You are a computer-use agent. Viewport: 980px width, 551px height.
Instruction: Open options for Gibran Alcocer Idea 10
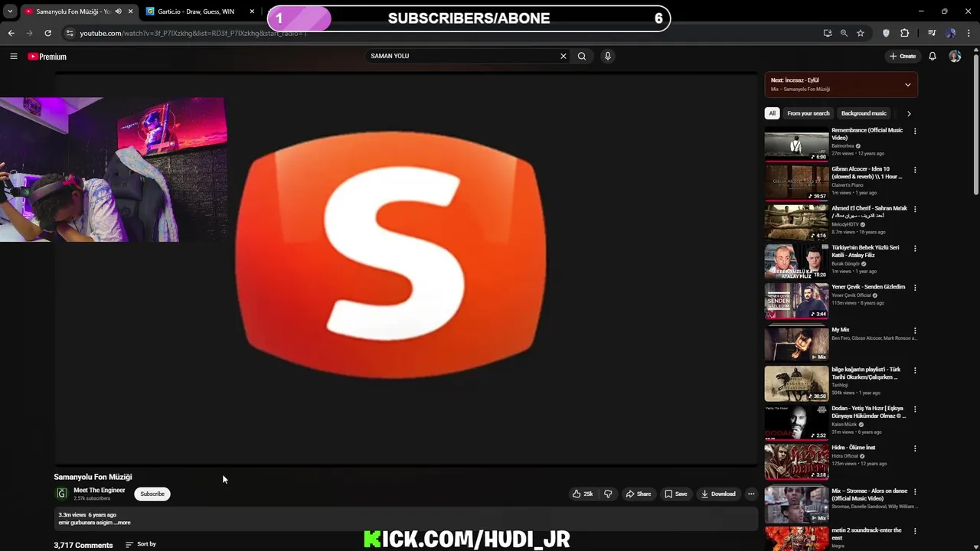915,170
